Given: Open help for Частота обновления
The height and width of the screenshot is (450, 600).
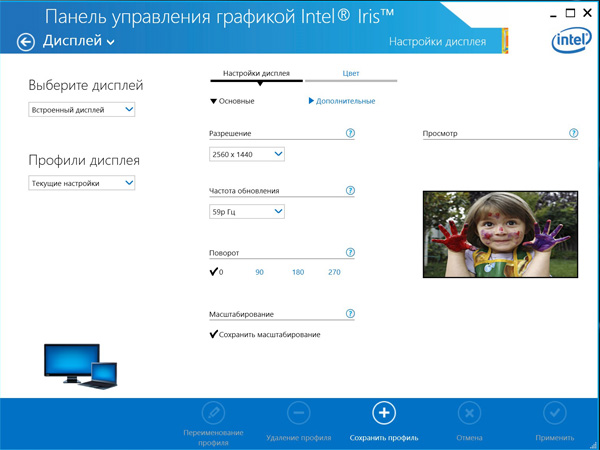Looking at the screenshot, I should (x=350, y=190).
